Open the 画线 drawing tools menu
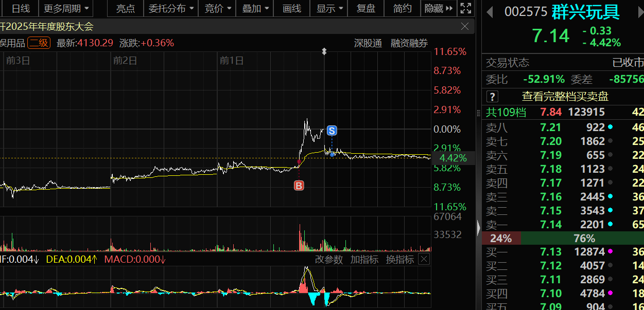644x310 pixels. (292, 9)
